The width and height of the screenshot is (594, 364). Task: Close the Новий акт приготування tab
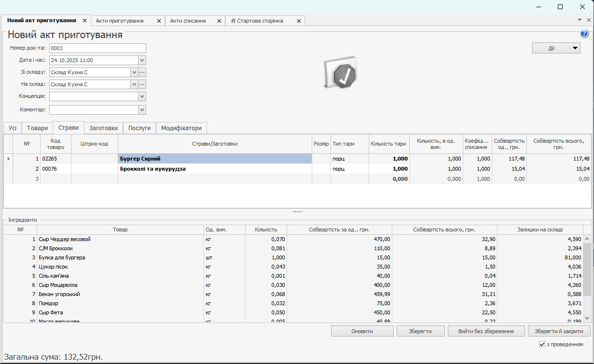tap(84, 21)
